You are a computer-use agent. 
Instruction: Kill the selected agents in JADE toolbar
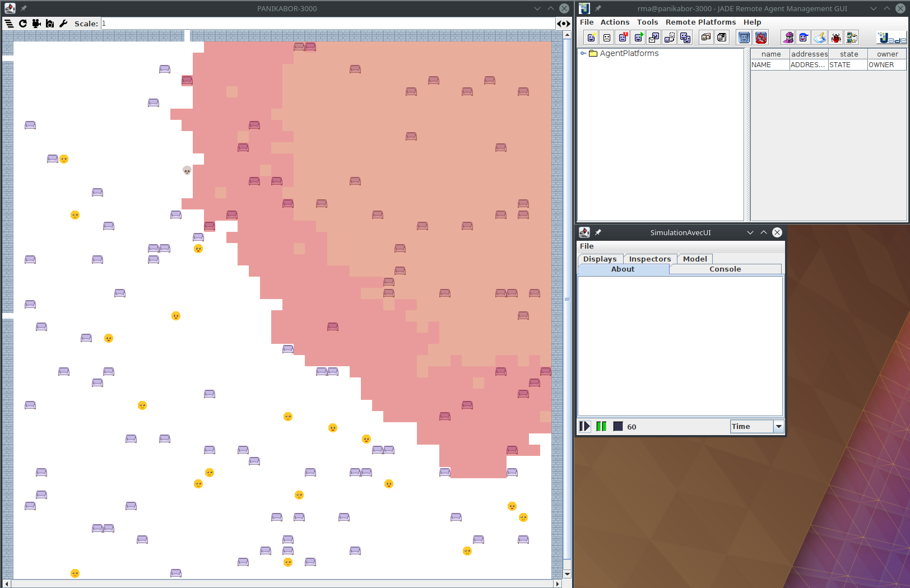tap(607, 38)
